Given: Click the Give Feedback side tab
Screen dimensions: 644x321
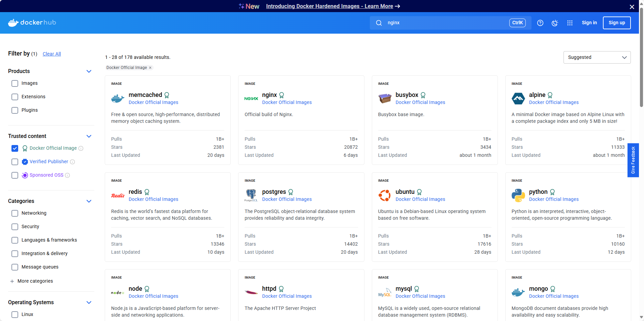Looking at the screenshot, I should (633, 160).
